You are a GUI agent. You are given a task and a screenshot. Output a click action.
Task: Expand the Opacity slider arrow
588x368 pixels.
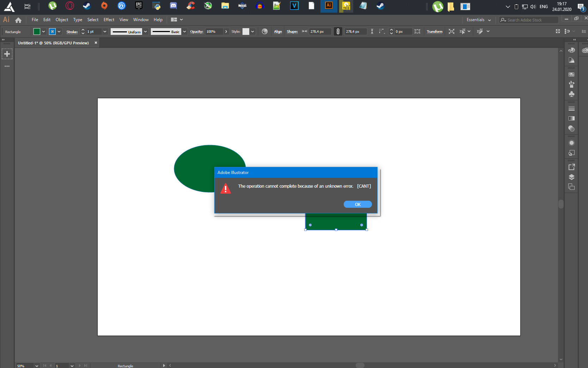pos(226,31)
